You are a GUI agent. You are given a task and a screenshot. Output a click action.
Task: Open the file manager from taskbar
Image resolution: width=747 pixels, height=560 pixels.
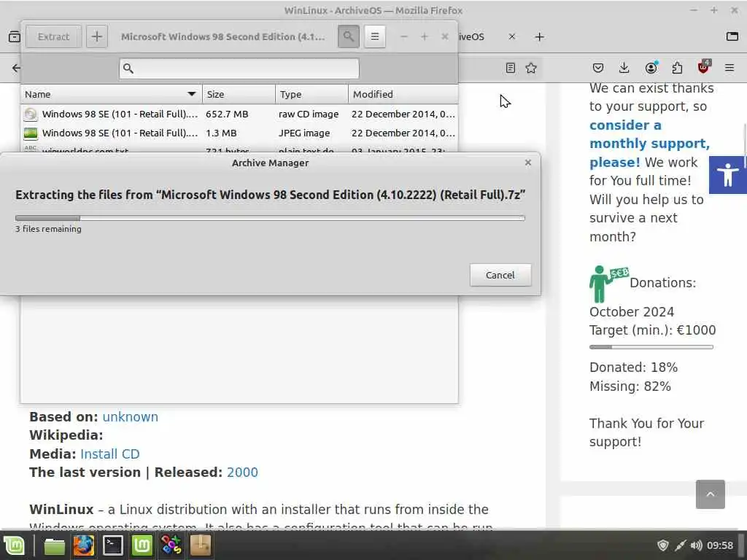pyautogui.click(x=54, y=545)
